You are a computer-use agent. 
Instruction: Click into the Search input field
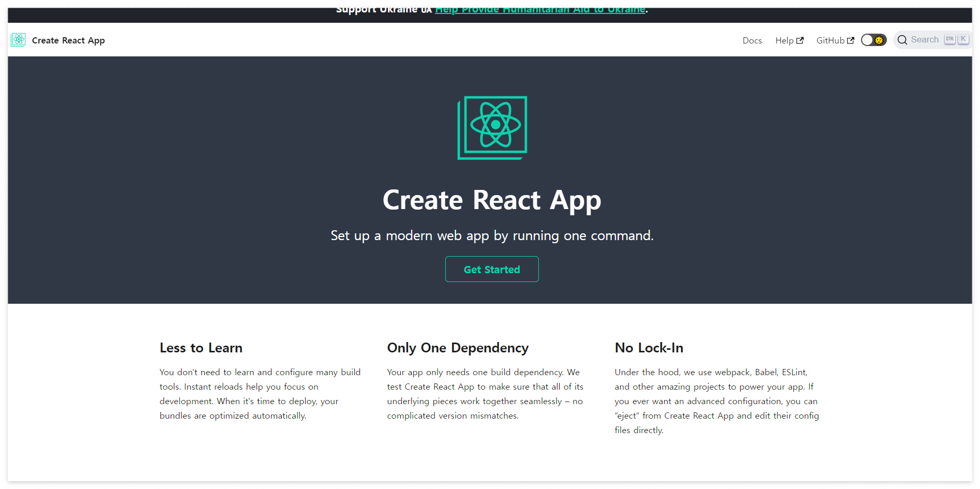[x=933, y=40]
